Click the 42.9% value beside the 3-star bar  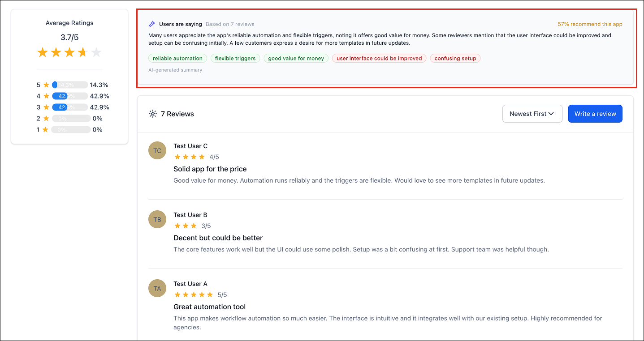(x=99, y=107)
